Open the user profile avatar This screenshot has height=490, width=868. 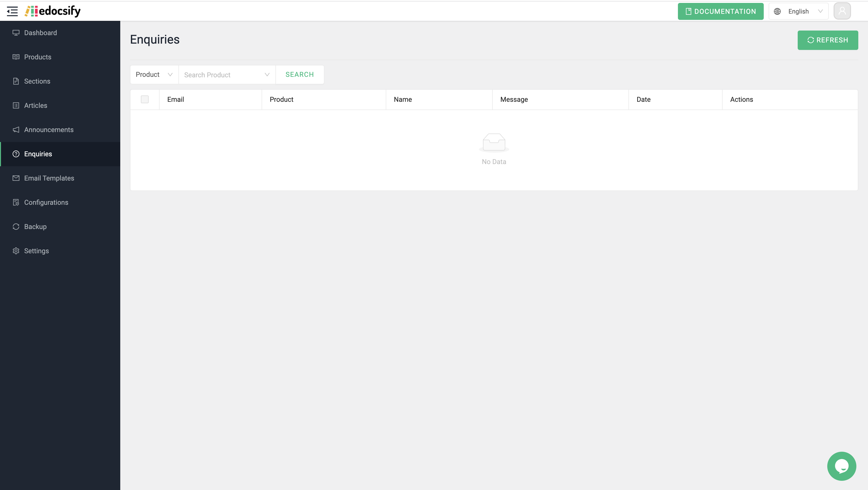point(842,11)
